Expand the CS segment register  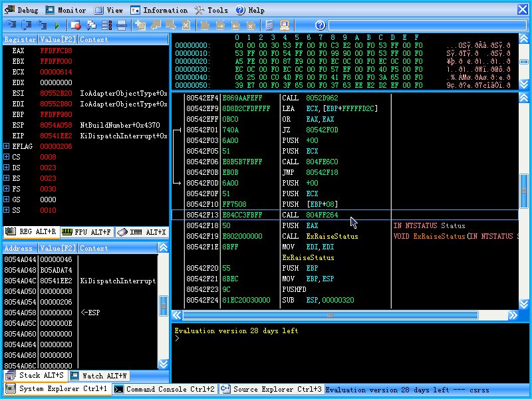[x=6, y=157]
